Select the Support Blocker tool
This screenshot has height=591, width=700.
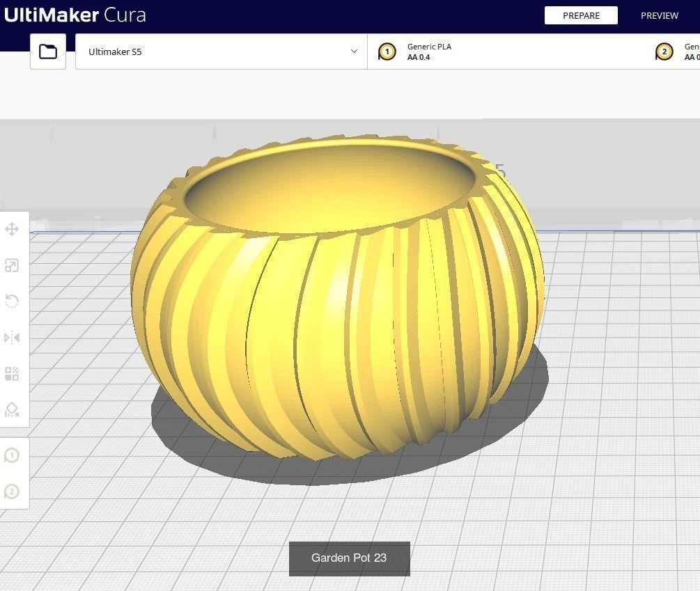[x=12, y=410]
